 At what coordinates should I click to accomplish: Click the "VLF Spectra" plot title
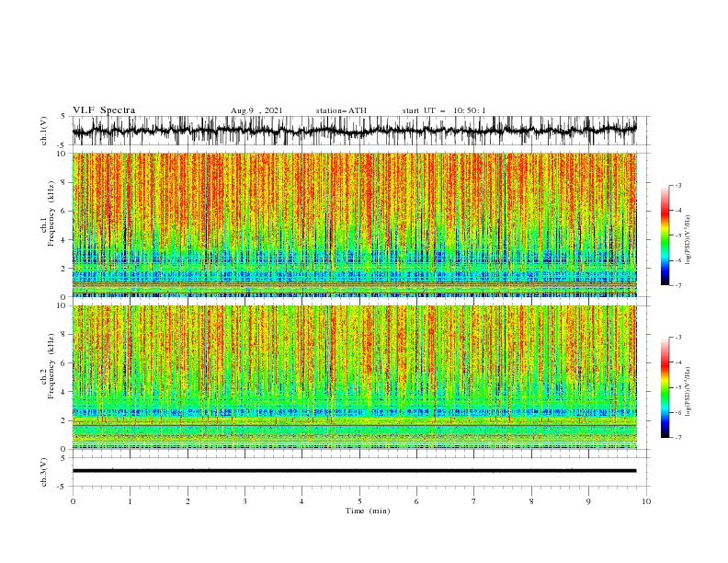pyautogui.click(x=104, y=110)
